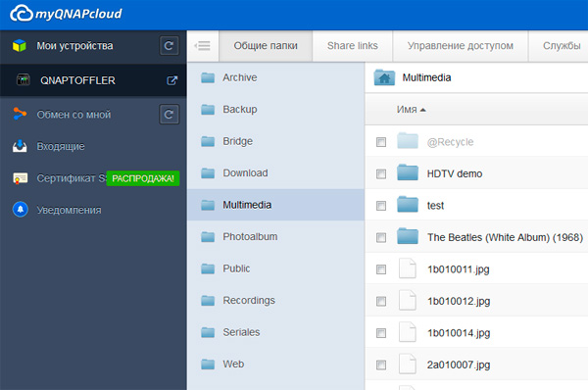Refresh the Обмен со мной section

[169, 115]
